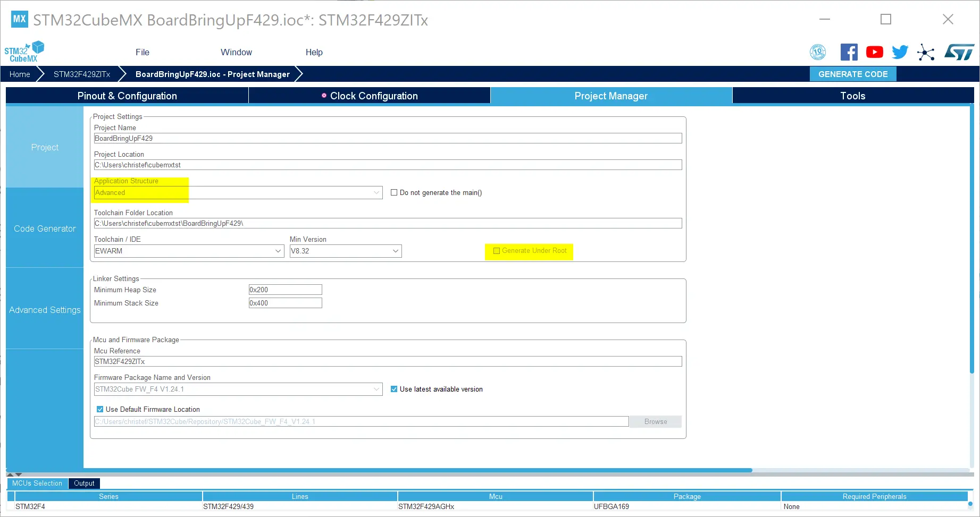Click the MX application title bar icon
980x517 pixels.
click(19, 19)
